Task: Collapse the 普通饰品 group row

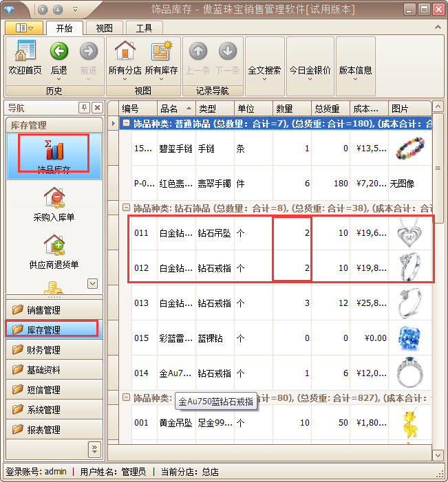Action: pos(126,124)
